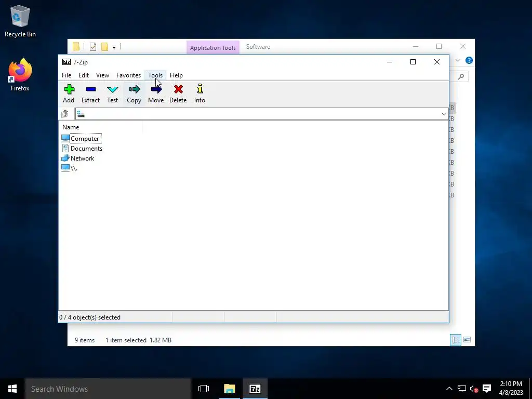532x399 pixels.
Task: Open the File menu
Action: 66,75
